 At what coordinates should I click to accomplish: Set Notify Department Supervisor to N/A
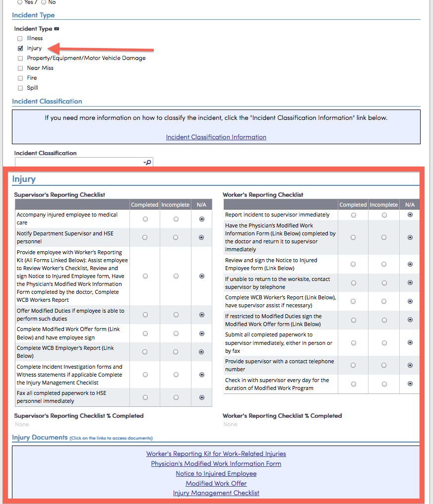[x=201, y=237]
